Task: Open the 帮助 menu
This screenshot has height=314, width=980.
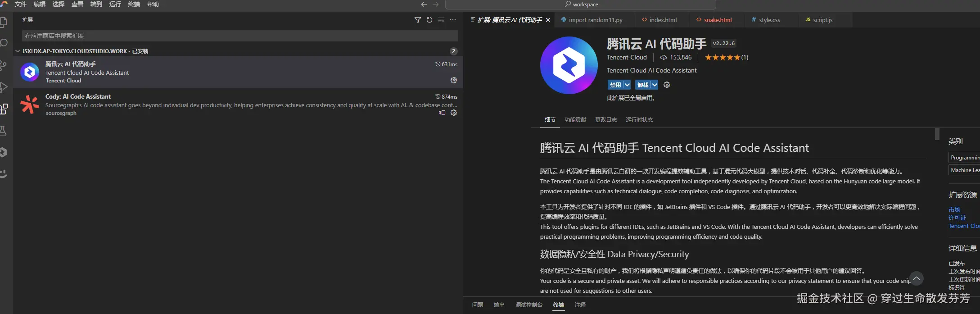Action: pyautogui.click(x=153, y=4)
